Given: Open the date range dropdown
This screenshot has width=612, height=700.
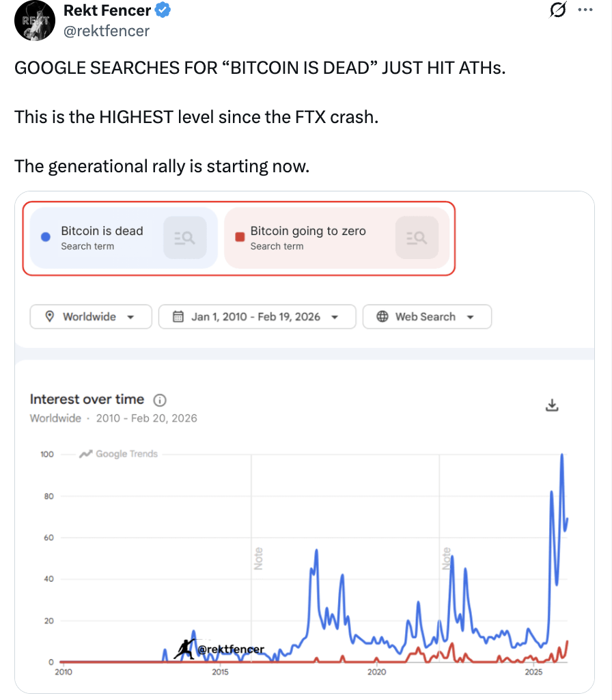Looking at the screenshot, I should tap(257, 317).
